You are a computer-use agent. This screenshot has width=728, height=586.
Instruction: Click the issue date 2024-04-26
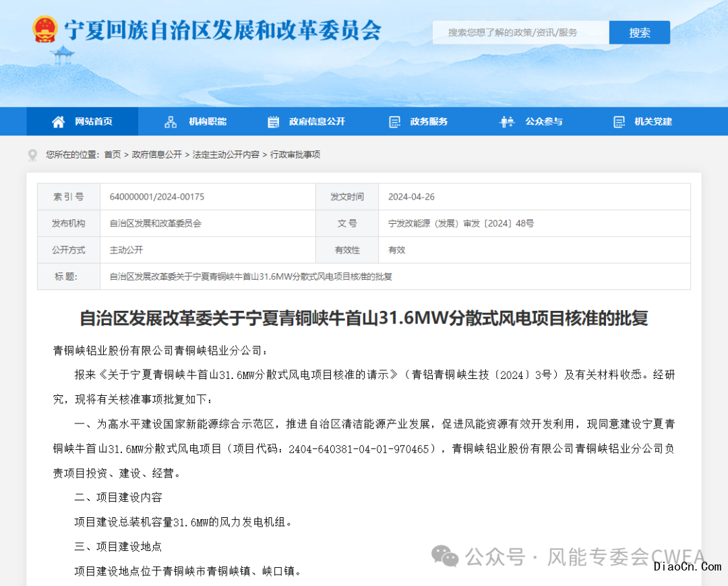pyautogui.click(x=411, y=197)
